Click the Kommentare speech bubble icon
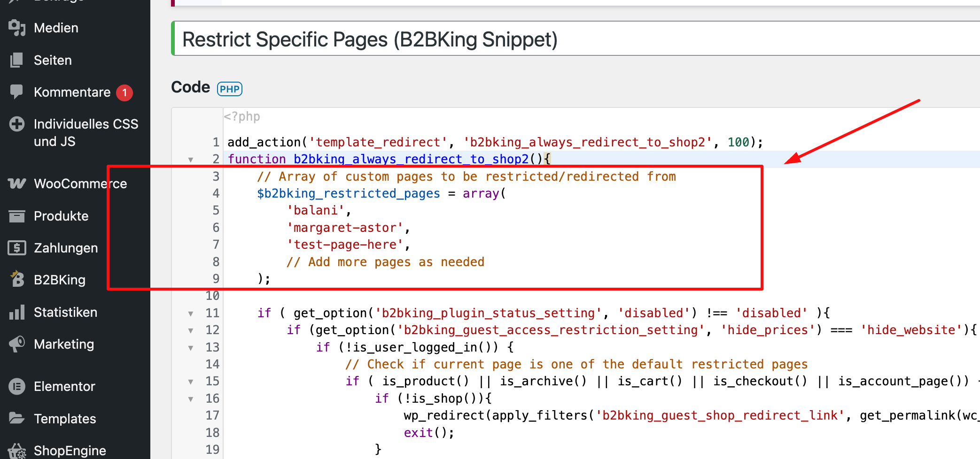 tap(17, 92)
